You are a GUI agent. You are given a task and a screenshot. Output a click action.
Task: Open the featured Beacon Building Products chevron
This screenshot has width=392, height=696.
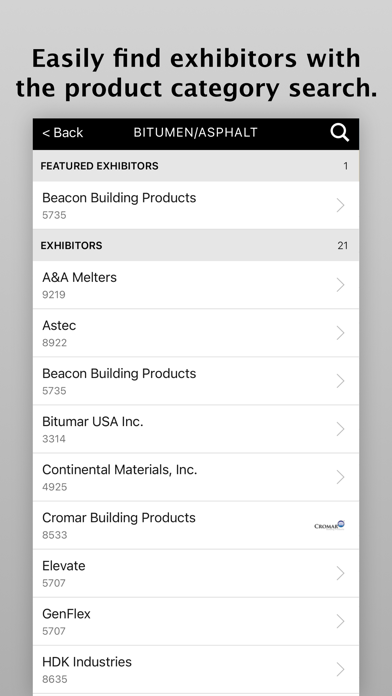pos(341,205)
